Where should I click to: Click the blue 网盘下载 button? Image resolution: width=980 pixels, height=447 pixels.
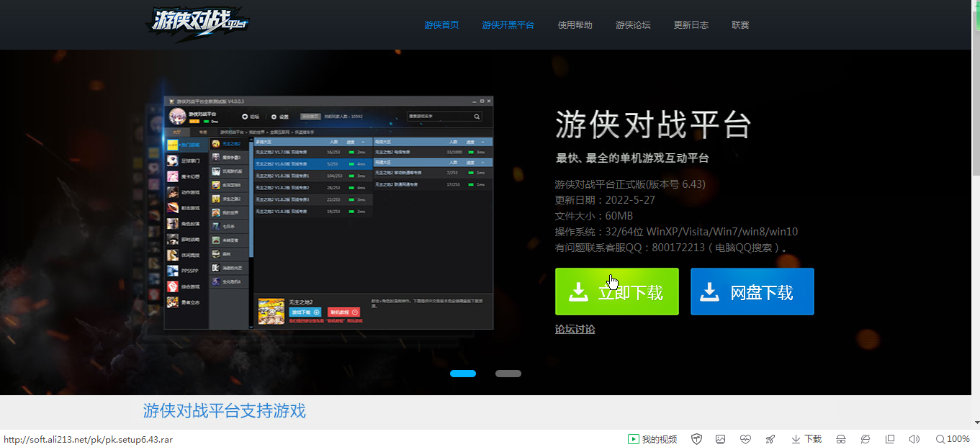(752, 292)
